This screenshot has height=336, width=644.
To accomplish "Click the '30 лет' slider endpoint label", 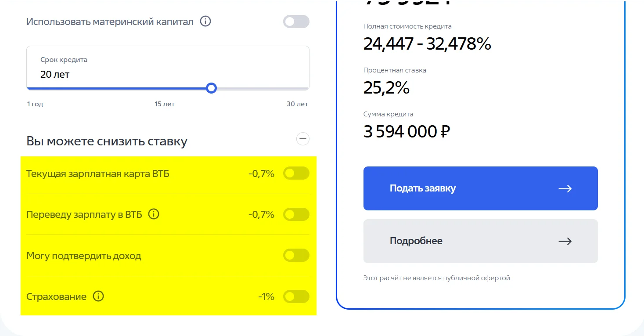I will click(x=297, y=104).
